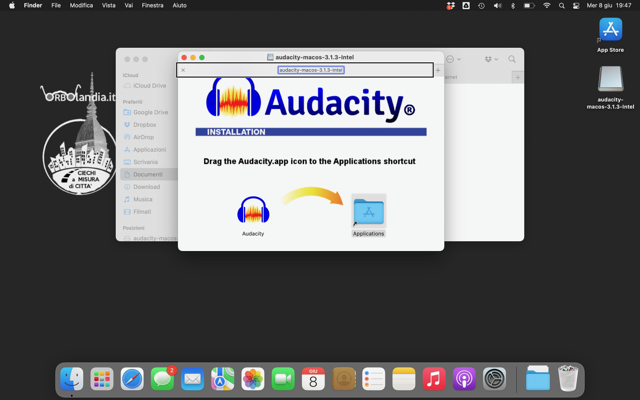Open Contacts from the Dock
Image resolution: width=640 pixels, height=400 pixels.
343,379
